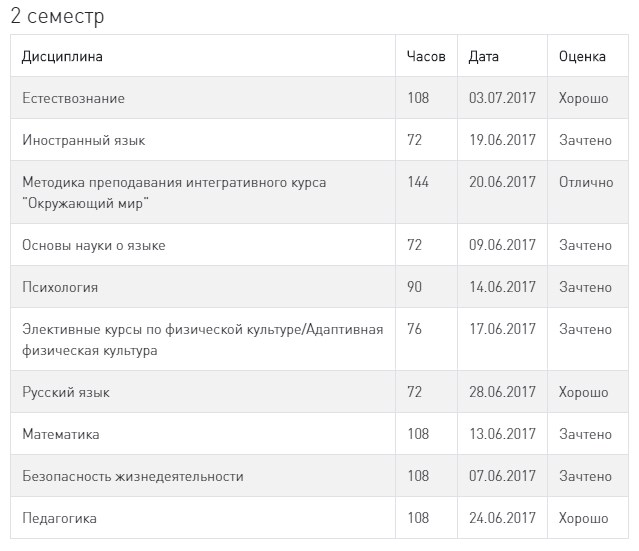Screen dimensions: 639x551
Task: Click the "Дата" column header
Action: [484, 57]
